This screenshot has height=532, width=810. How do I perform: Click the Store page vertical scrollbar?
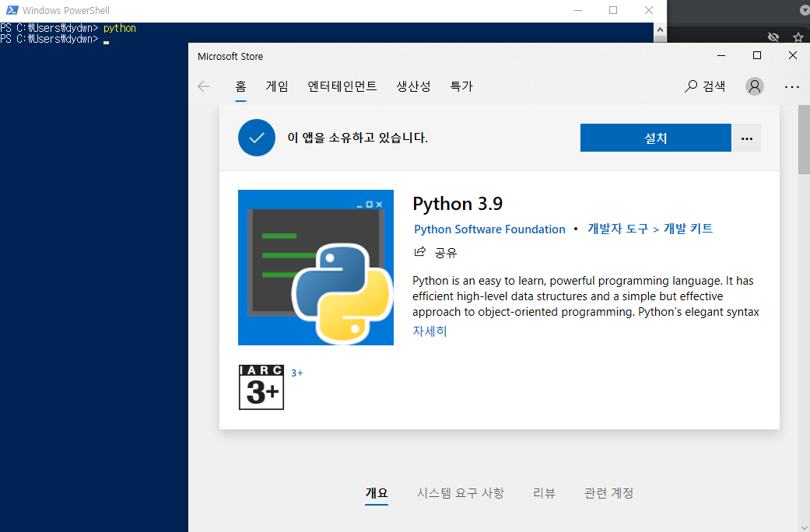coord(804,139)
